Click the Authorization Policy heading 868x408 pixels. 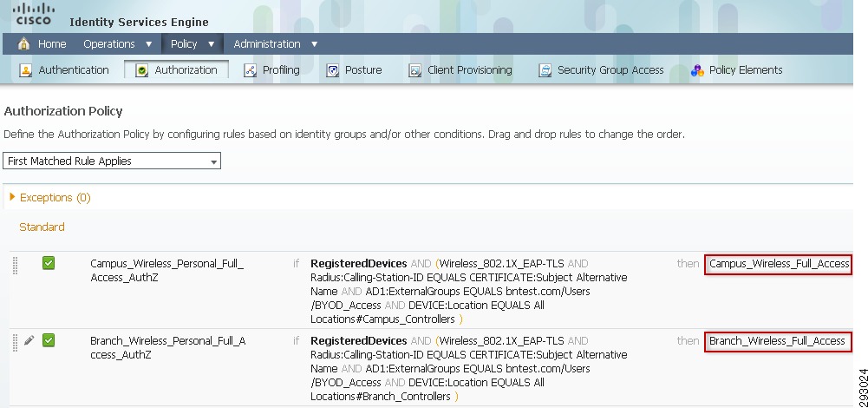pyautogui.click(x=63, y=111)
